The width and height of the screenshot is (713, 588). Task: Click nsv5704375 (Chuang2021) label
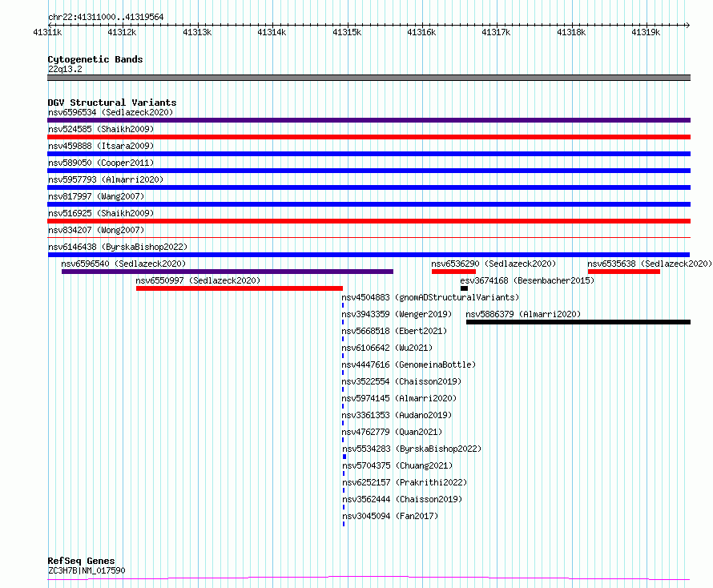coord(397,465)
